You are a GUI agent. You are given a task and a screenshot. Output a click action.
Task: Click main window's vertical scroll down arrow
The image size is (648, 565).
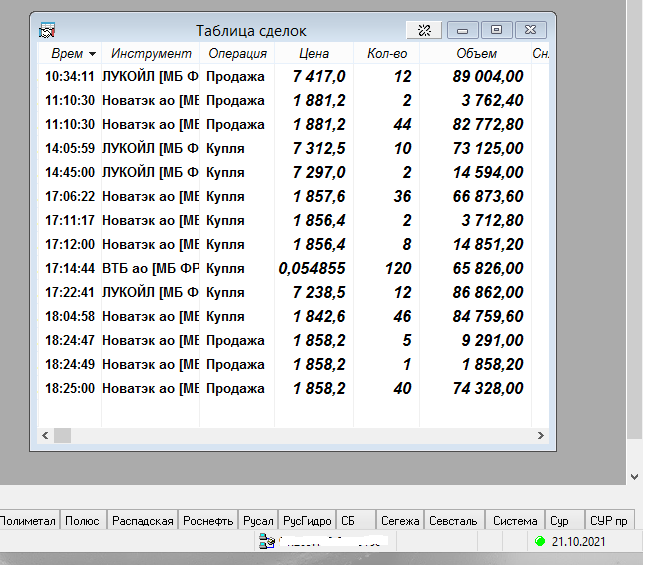click(x=635, y=477)
